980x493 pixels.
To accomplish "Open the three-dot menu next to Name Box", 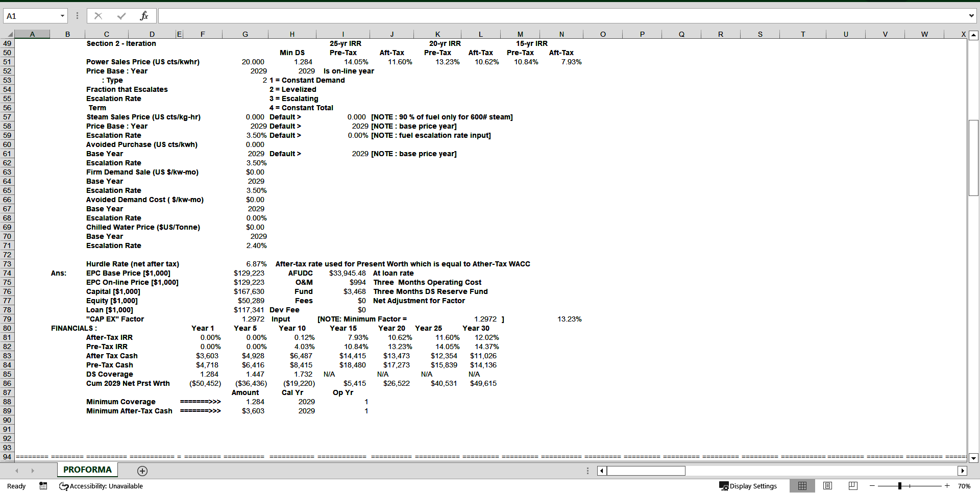I will pos(77,15).
